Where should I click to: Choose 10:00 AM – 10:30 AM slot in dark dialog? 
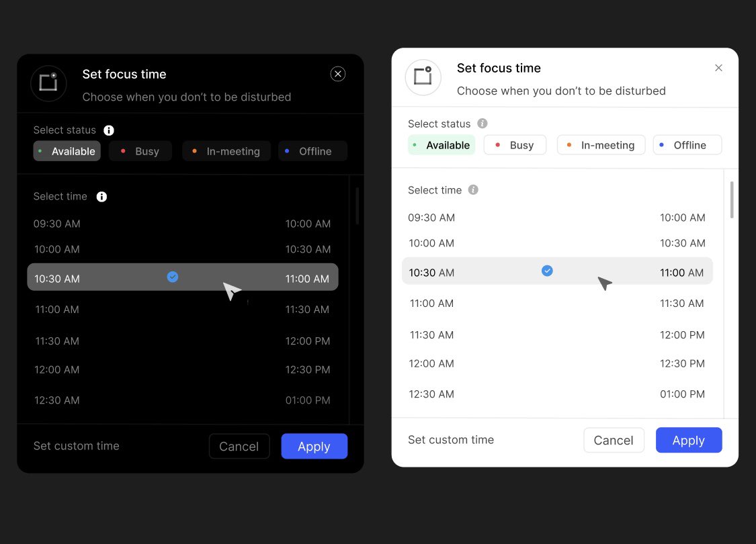tap(182, 249)
